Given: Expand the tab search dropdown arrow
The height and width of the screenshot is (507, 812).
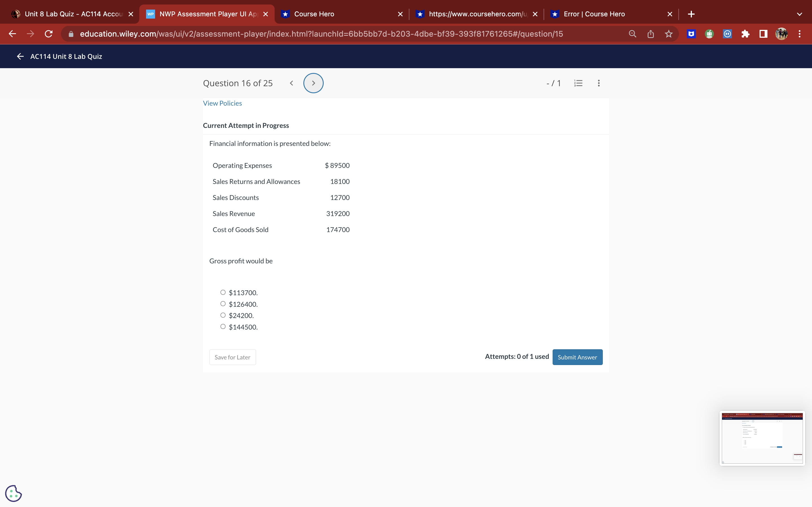Looking at the screenshot, I should (799, 14).
